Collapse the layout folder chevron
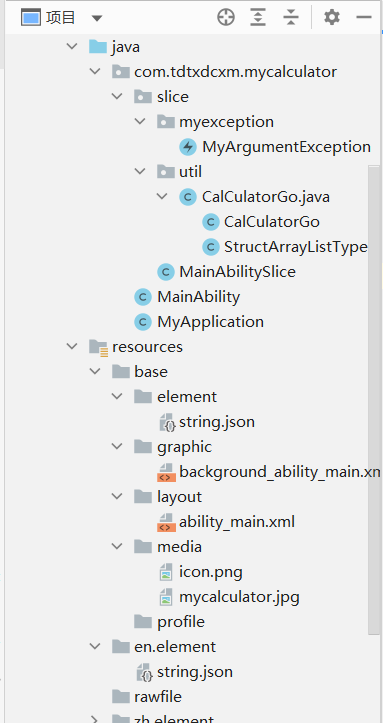 point(118,496)
